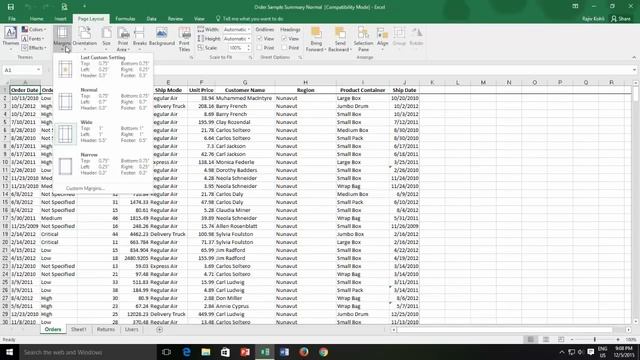The image size is (640, 360).
Task: Open the Align objects menu
Action: tap(382, 37)
